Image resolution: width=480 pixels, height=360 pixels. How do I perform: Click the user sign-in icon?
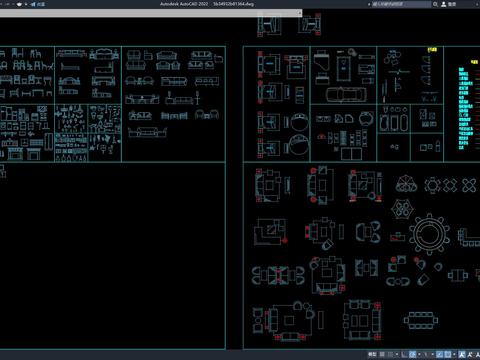point(444,4)
